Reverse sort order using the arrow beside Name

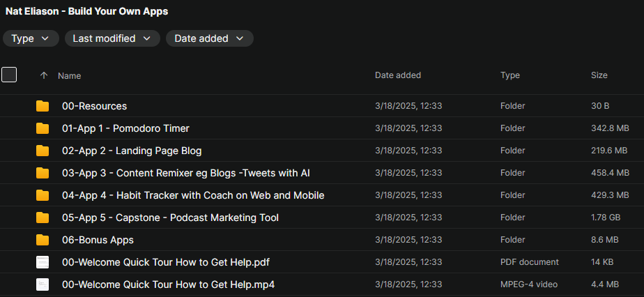(44, 75)
